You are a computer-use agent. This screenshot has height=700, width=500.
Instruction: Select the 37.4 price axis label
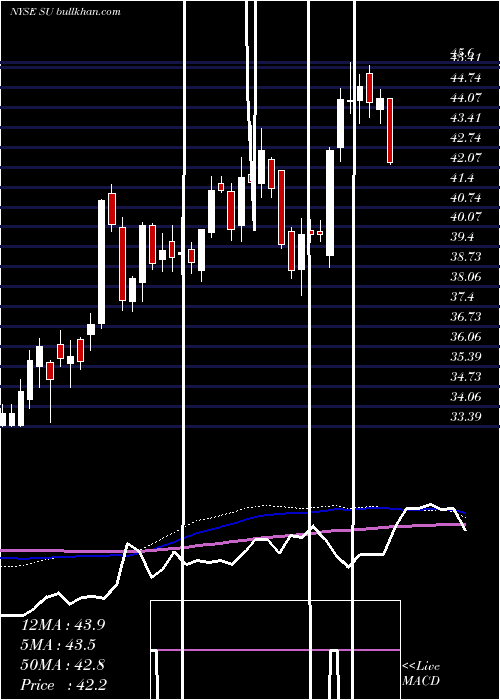tap(463, 296)
